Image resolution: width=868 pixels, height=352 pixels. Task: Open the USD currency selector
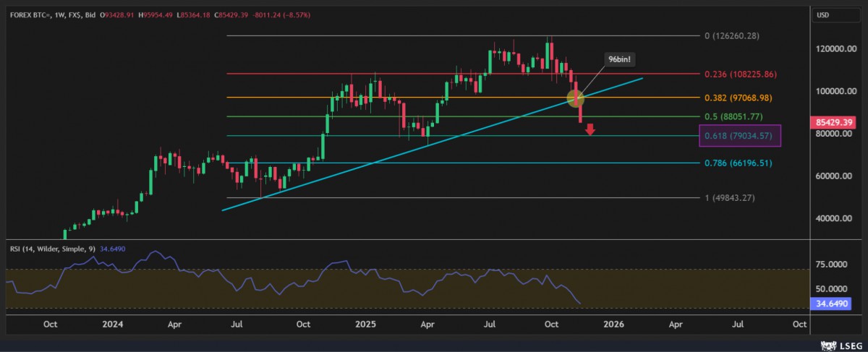822,14
